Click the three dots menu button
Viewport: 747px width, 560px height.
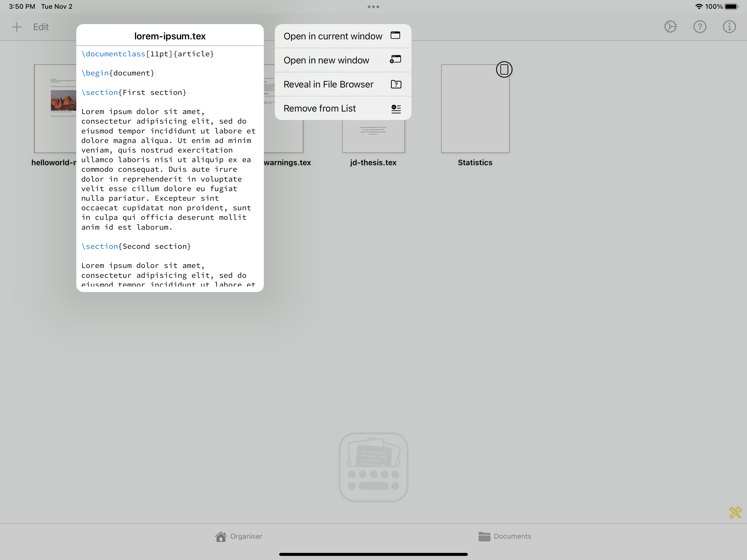coord(373,6)
